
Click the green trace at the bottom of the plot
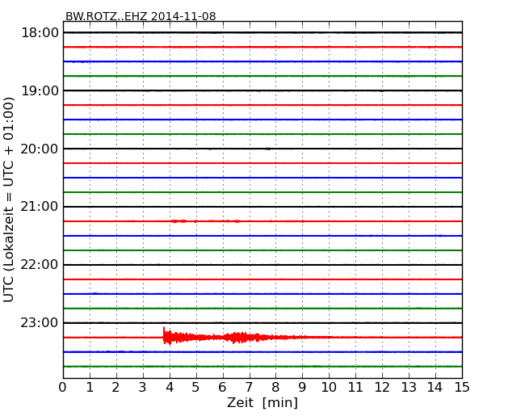[x=262, y=367]
